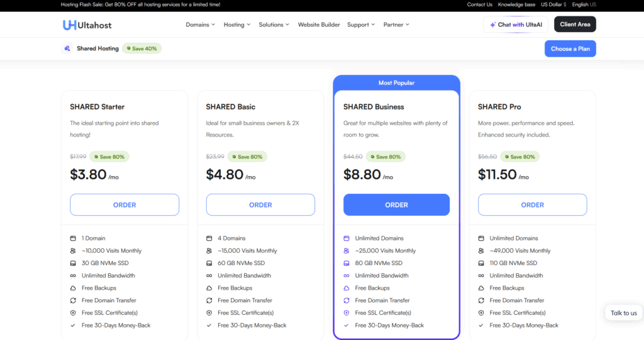Click the $4.80 price

point(225,174)
